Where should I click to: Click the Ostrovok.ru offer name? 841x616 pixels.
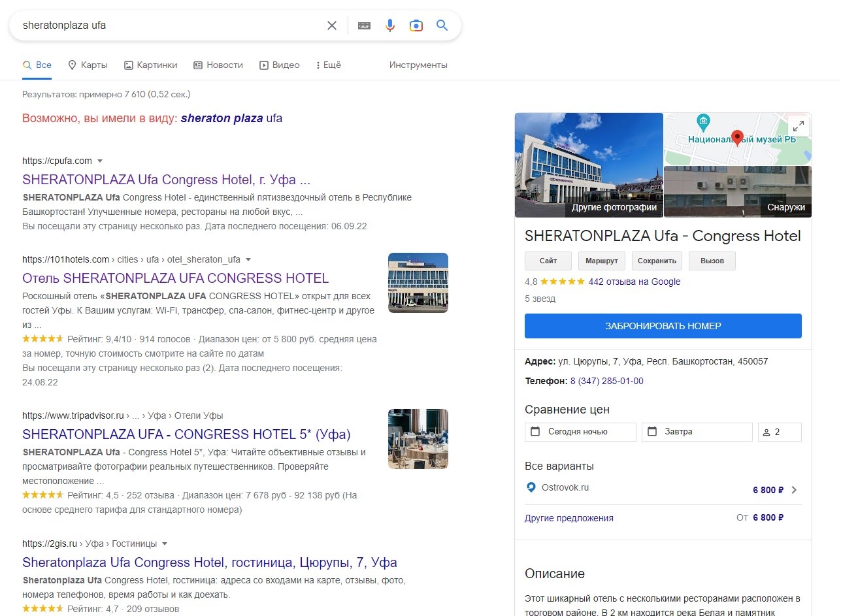point(565,487)
